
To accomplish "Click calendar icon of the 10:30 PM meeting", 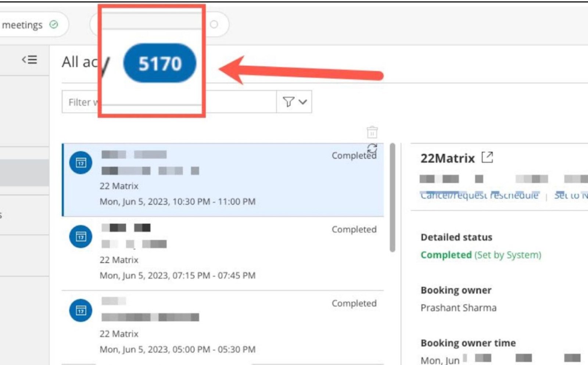I will [x=81, y=163].
